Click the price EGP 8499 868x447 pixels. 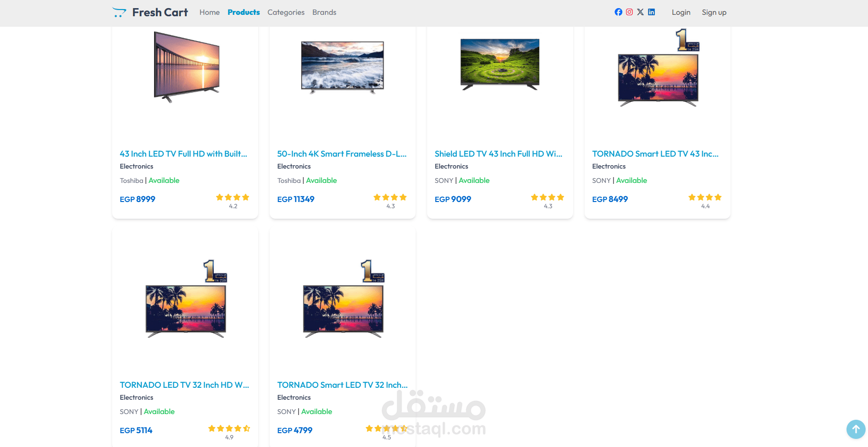[610, 199]
